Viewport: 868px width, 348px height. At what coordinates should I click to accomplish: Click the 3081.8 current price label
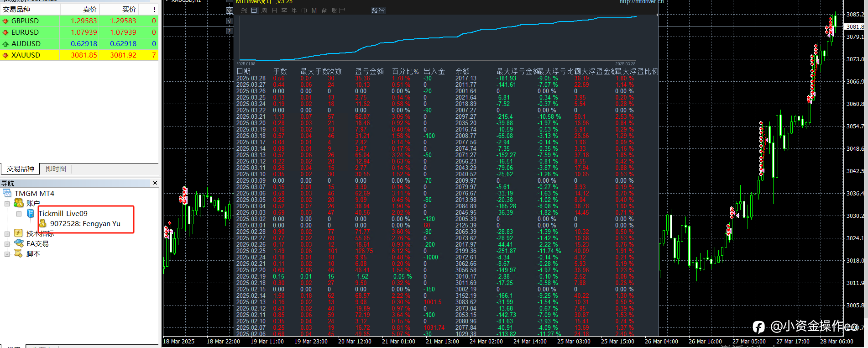[x=855, y=26]
